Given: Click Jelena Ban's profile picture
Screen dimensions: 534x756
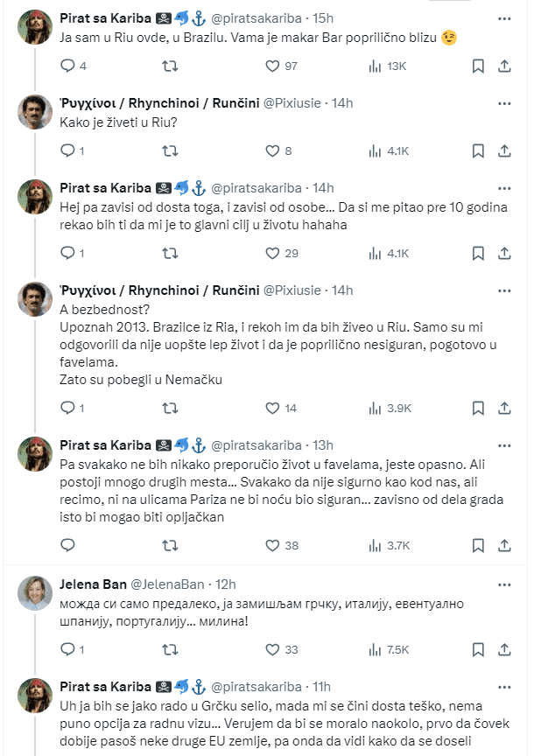Looking at the screenshot, I should 35,593.
